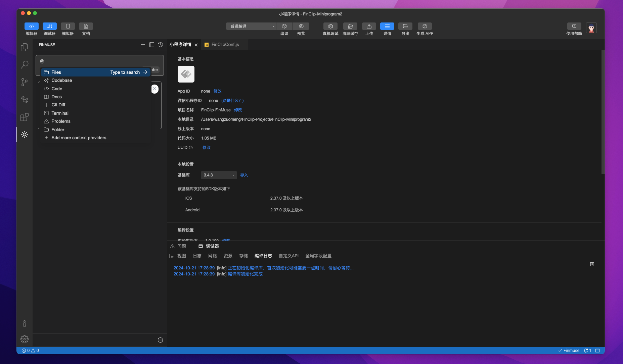This screenshot has width=623, height=364.
Task: Click the import link beside base library
Action: click(244, 175)
